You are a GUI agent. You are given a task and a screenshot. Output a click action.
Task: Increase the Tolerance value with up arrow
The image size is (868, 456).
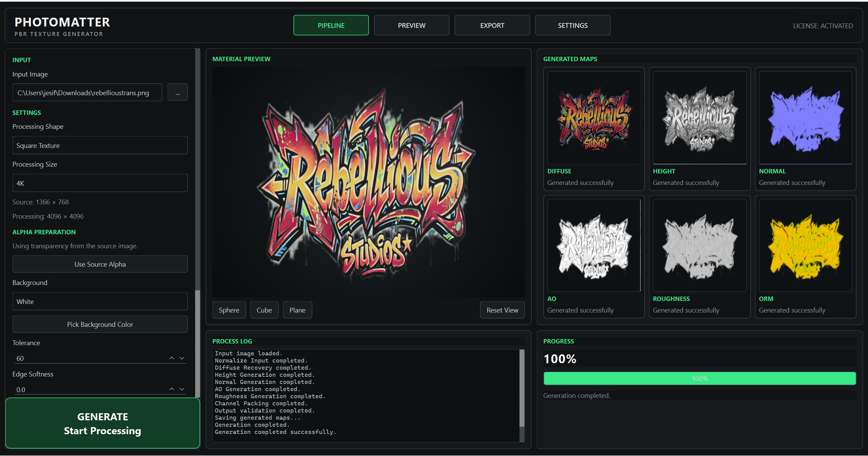(x=172, y=358)
